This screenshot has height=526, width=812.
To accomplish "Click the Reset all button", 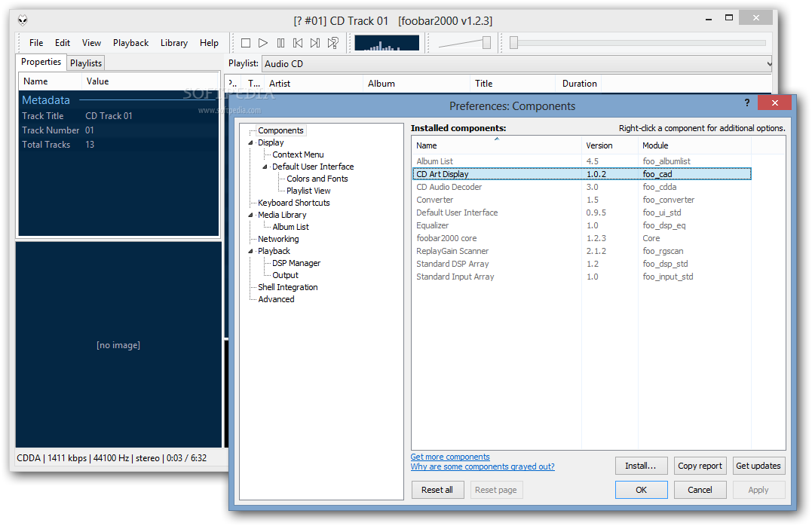I will coord(437,490).
